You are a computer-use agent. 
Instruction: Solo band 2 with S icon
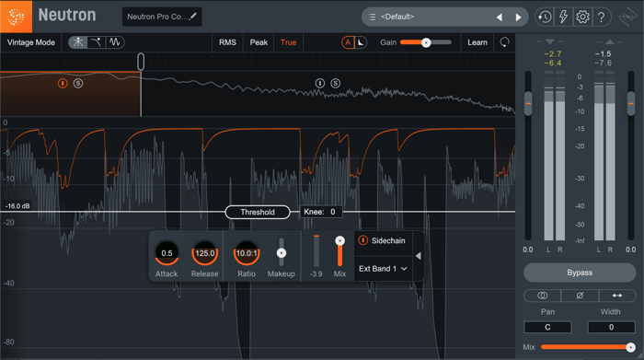(336, 84)
